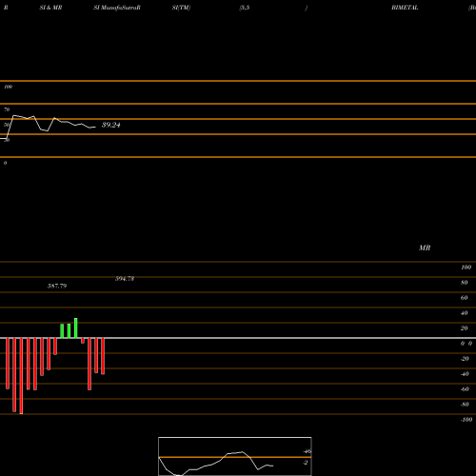Click the MR scale -100 label
Viewport: 476px width, 476px height.
(x=466, y=420)
